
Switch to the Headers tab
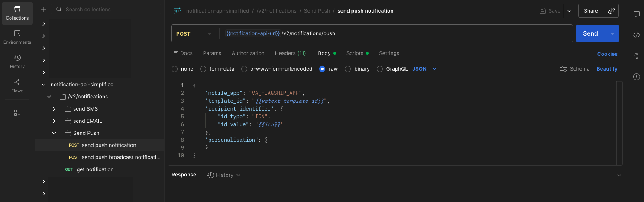click(x=290, y=53)
